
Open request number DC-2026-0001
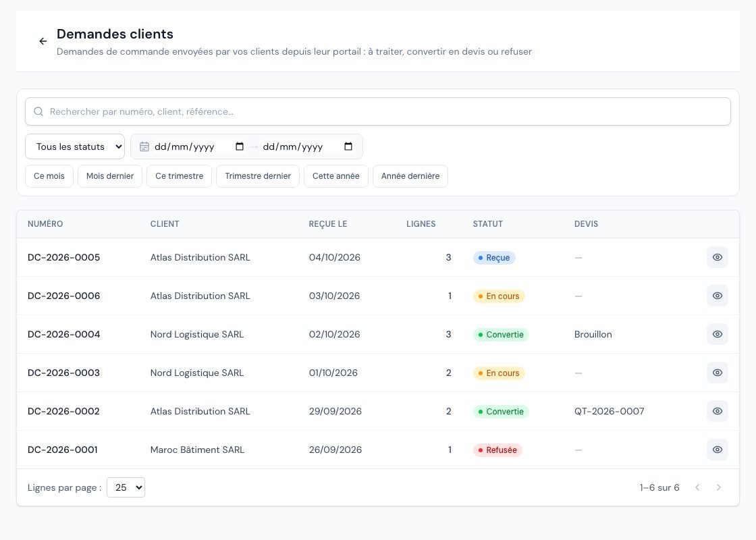click(x=63, y=450)
